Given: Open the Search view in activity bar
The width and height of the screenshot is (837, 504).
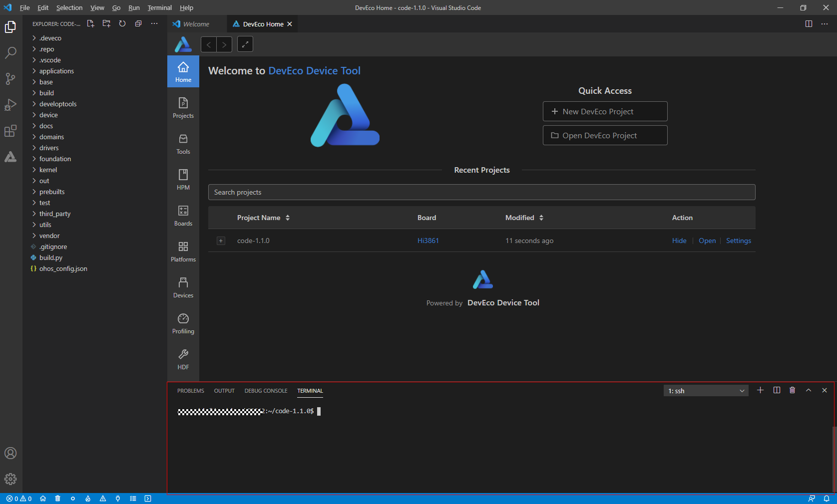Looking at the screenshot, I should [x=10, y=53].
